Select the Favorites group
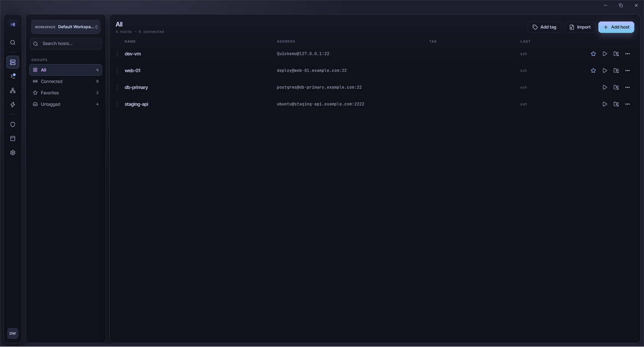 point(66,93)
